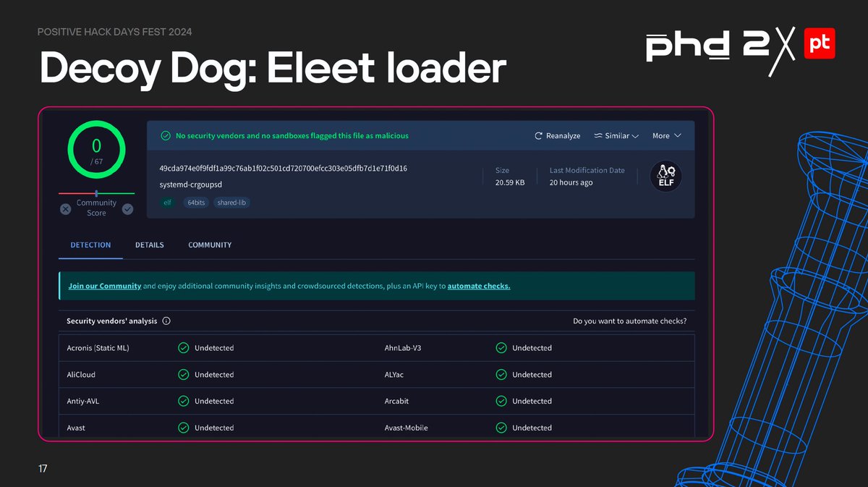Click AhnLab-V3 undetected check icon

click(501, 348)
